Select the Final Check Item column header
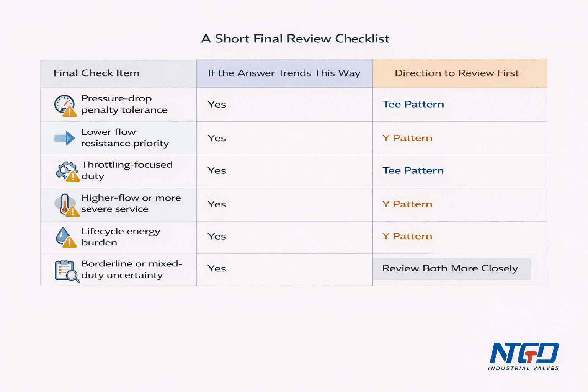Screen dimensions: 588x392 pos(118,73)
